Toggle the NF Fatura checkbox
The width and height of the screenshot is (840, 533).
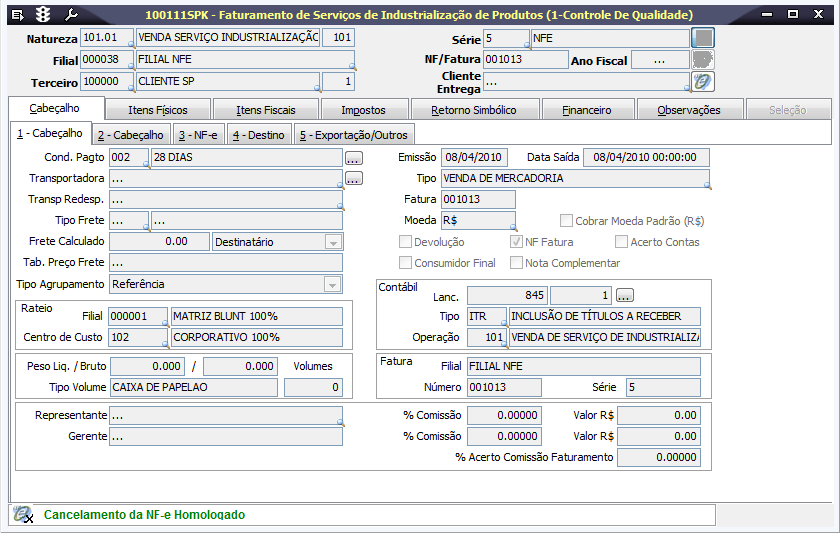pyautogui.click(x=516, y=242)
